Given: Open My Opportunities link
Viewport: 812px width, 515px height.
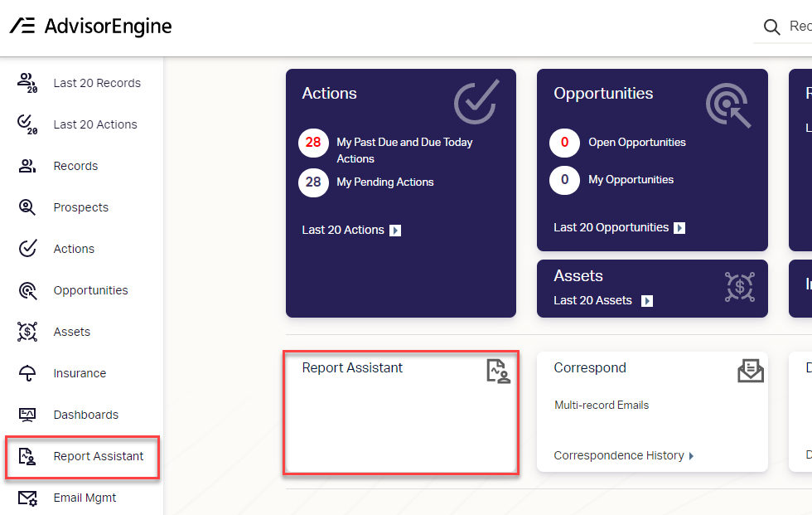Looking at the screenshot, I should tap(631, 179).
